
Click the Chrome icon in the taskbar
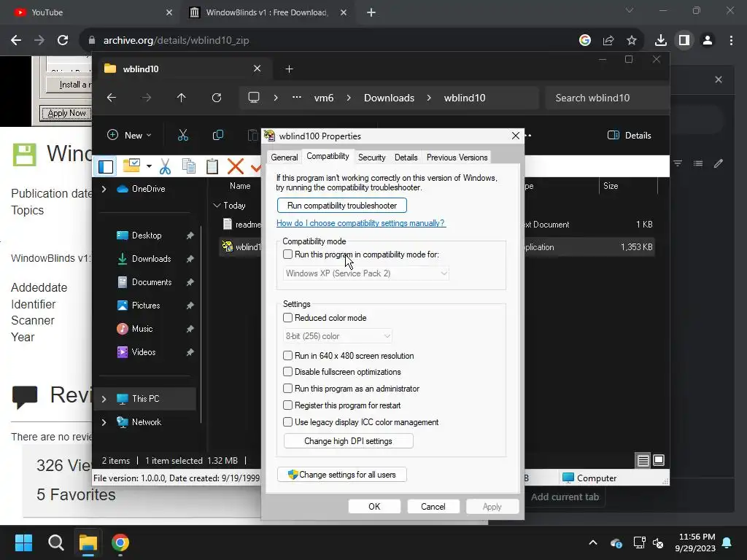[x=120, y=542]
